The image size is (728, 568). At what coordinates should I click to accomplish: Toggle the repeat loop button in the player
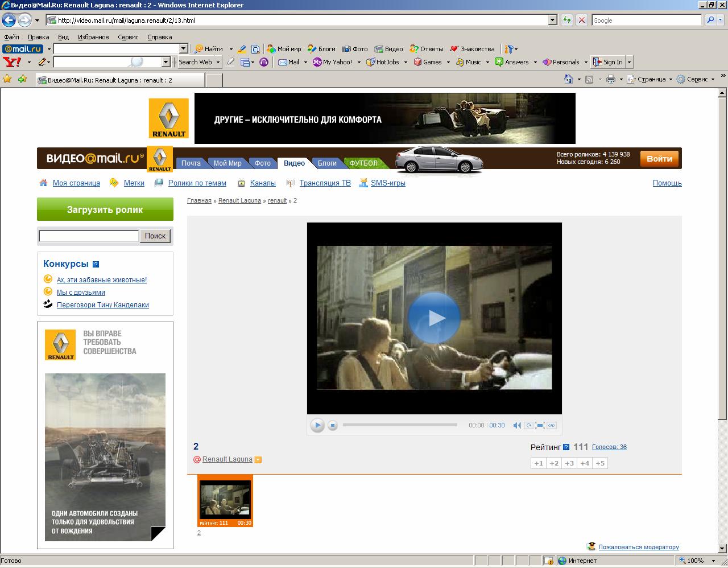coord(528,425)
